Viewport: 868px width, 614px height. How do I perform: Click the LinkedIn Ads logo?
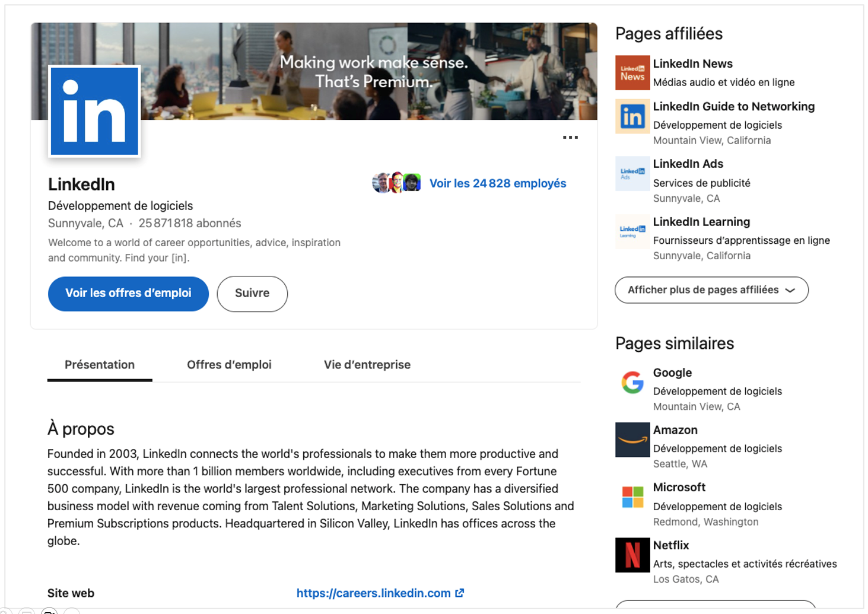point(632,173)
